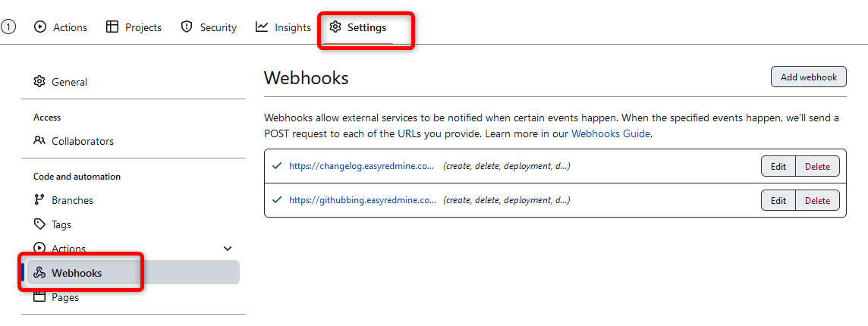Edit the changelog.easyredmine webhook
Screen dimensions: 868x326
778,167
